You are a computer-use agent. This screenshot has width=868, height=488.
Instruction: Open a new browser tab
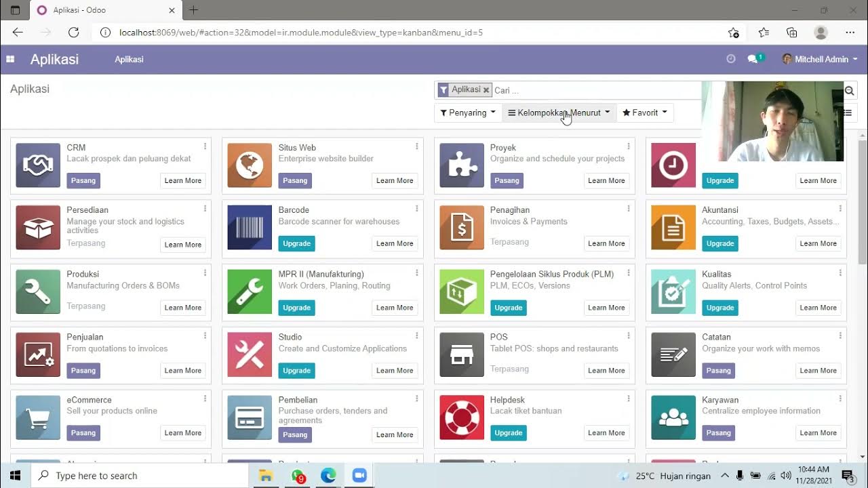193,10
